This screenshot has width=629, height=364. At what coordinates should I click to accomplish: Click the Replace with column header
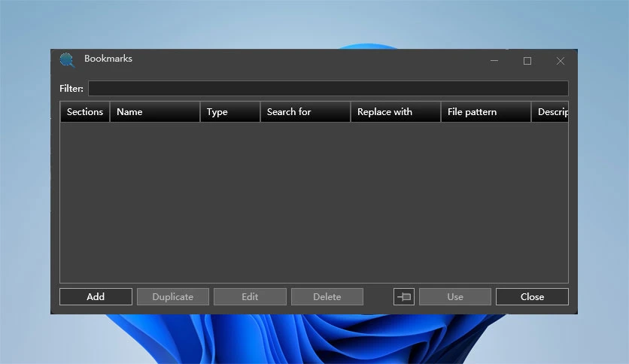396,112
